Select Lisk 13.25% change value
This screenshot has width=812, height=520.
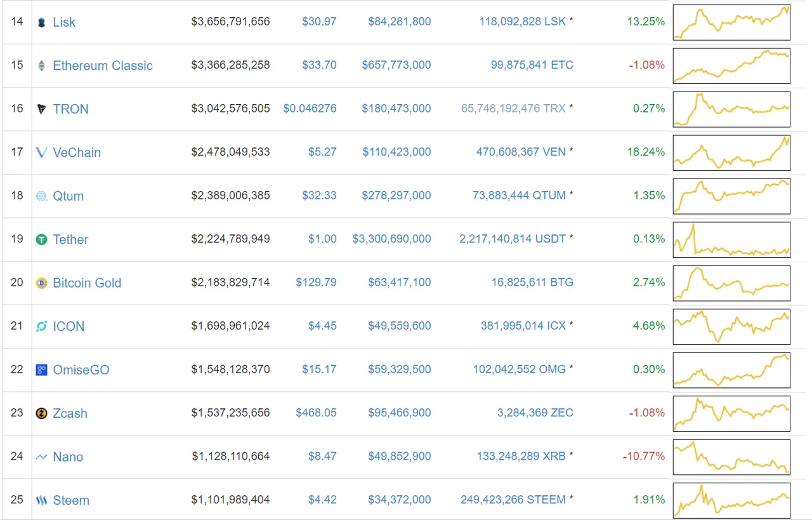[x=646, y=22]
